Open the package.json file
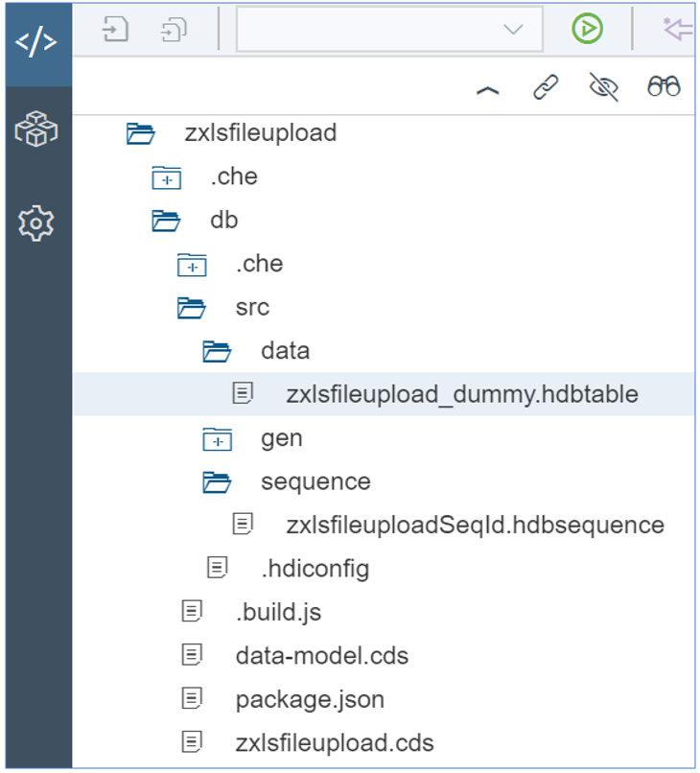 (310, 699)
